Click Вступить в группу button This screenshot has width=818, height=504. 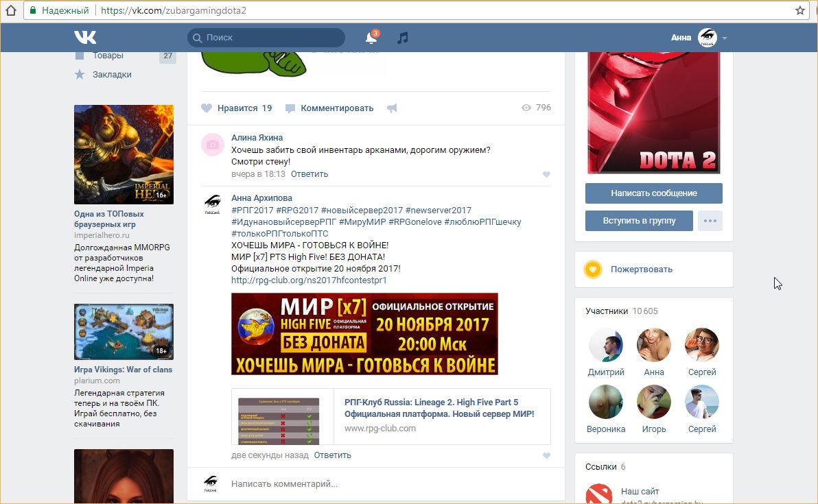click(x=639, y=221)
